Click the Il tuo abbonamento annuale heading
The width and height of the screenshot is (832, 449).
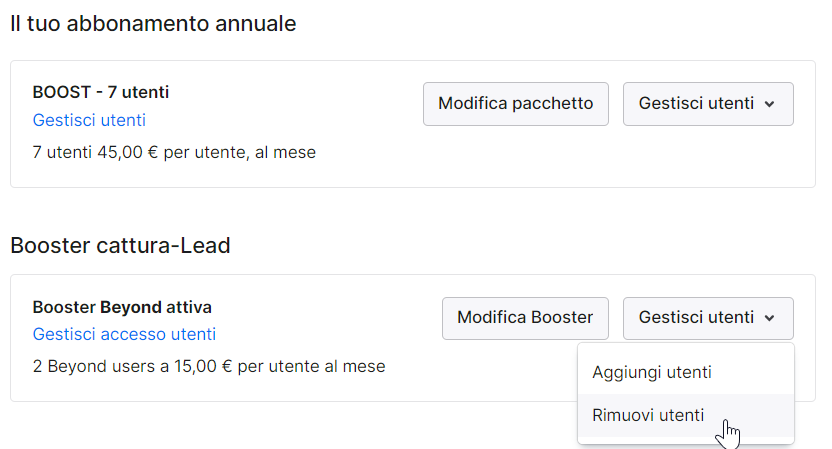[153, 23]
